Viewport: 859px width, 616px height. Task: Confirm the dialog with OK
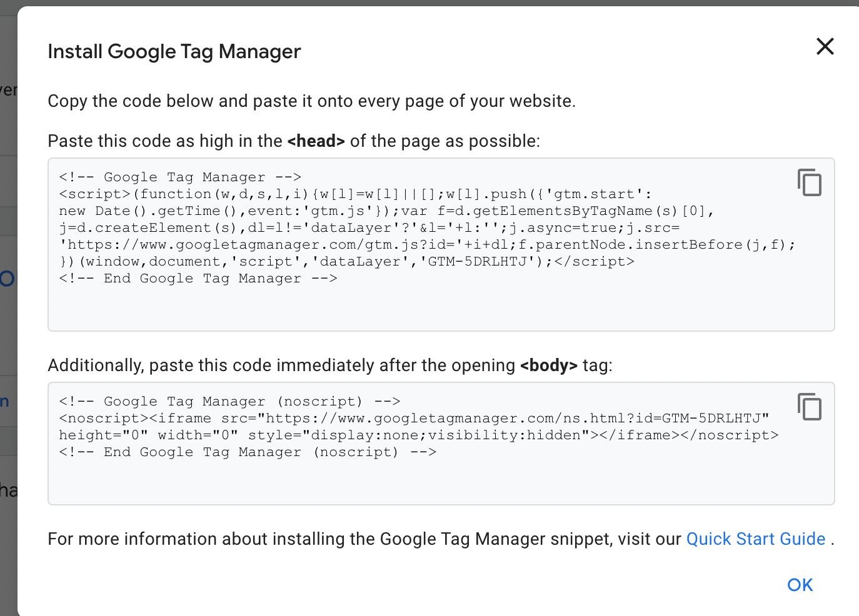[800, 585]
